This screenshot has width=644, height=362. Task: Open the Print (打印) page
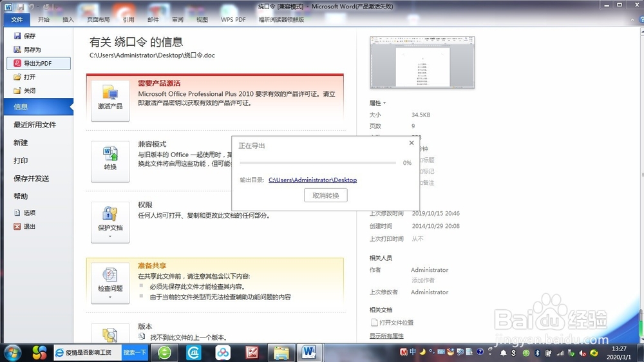(x=21, y=160)
